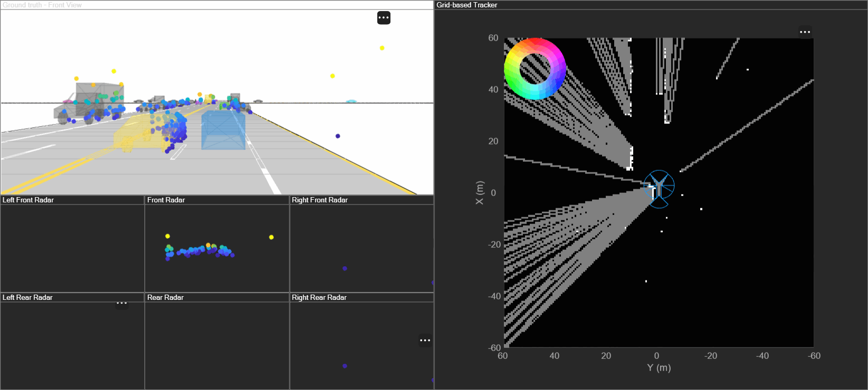Click the Y (m) axis label

[659, 368]
